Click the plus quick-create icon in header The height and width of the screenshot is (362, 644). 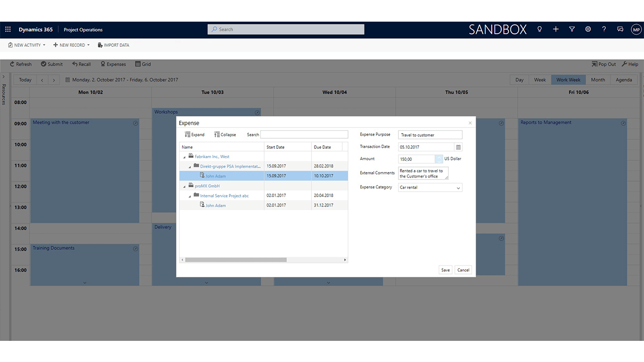pyautogui.click(x=555, y=29)
